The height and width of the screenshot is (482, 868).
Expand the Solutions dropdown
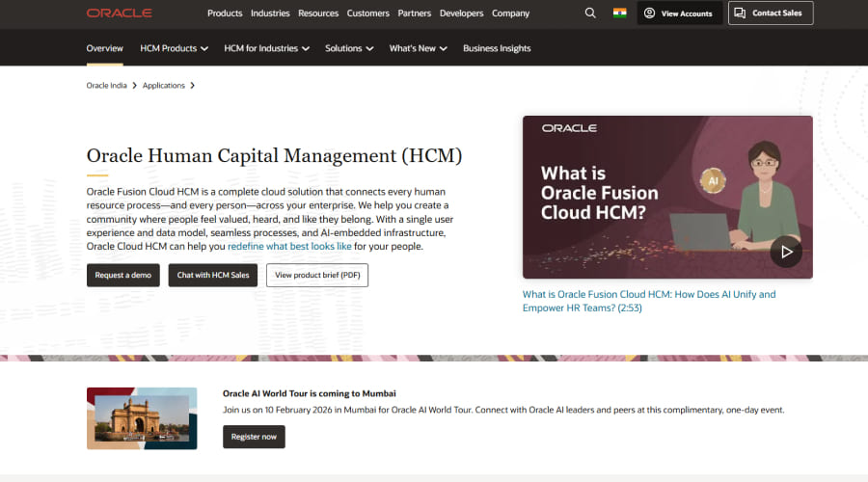point(349,49)
